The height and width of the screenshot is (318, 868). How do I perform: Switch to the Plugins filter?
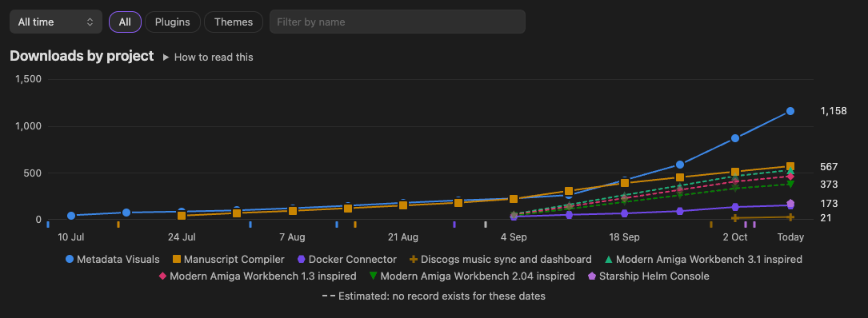(x=173, y=22)
